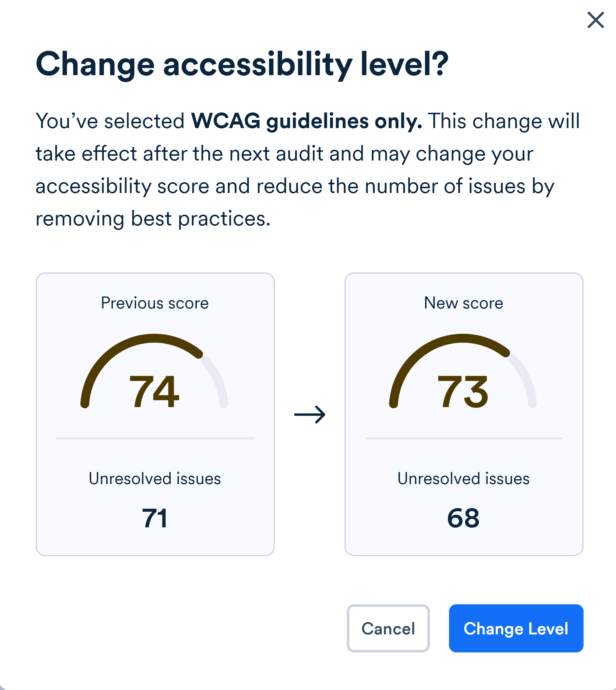The height and width of the screenshot is (690, 616).
Task: Confirm with the Change Level button
Action: [515, 629]
